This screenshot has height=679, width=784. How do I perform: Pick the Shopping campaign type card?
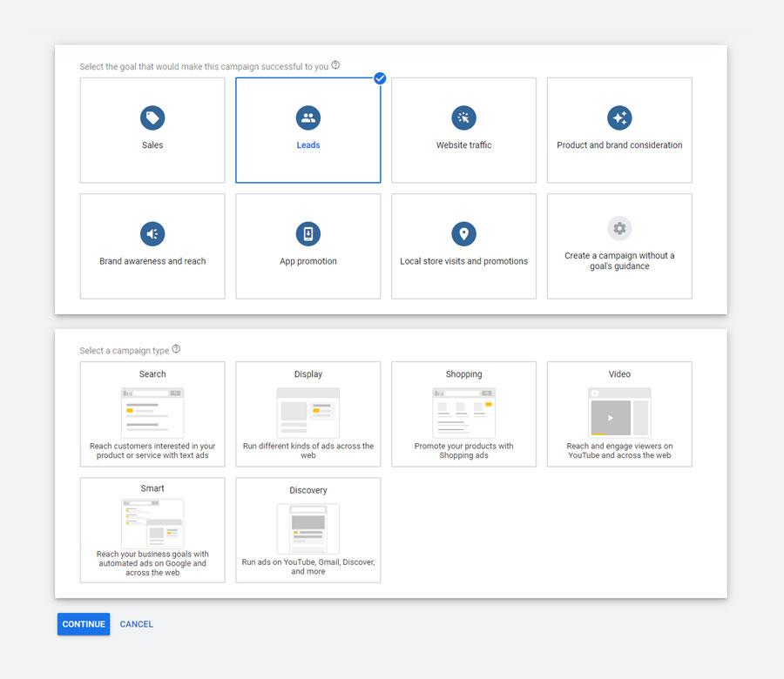(463, 414)
